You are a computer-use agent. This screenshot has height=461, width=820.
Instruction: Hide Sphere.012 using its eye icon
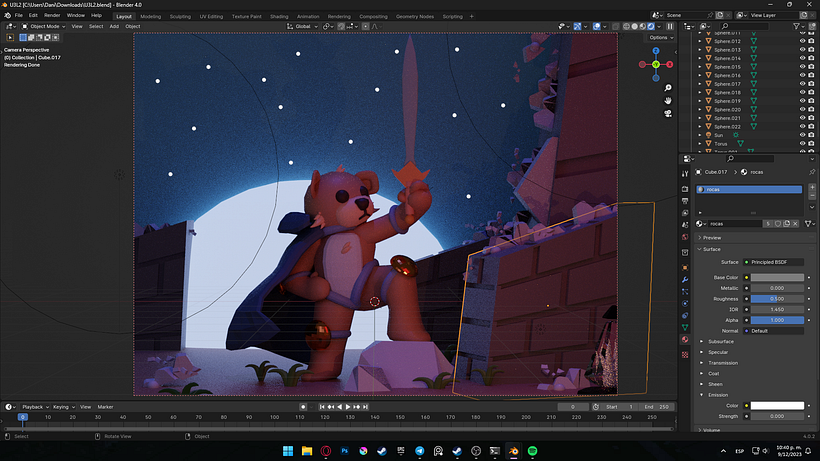(802, 41)
